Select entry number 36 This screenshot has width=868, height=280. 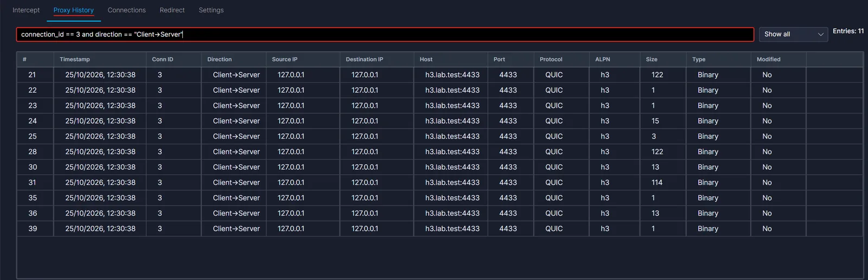[x=439, y=213]
